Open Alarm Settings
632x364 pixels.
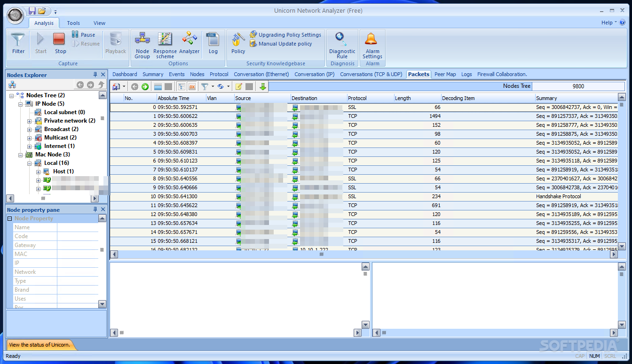pyautogui.click(x=372, y=45)
